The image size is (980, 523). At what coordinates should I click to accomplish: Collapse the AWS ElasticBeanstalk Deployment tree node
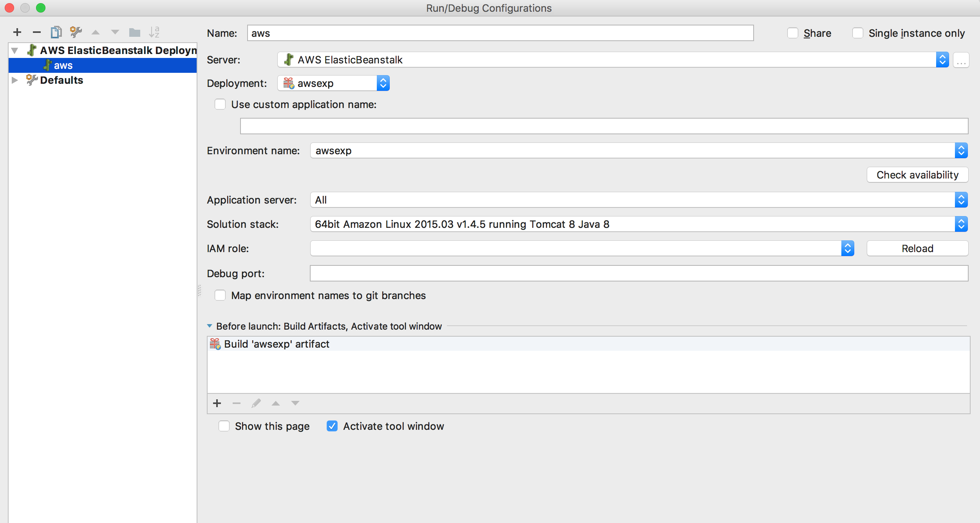tap(15, 50)
